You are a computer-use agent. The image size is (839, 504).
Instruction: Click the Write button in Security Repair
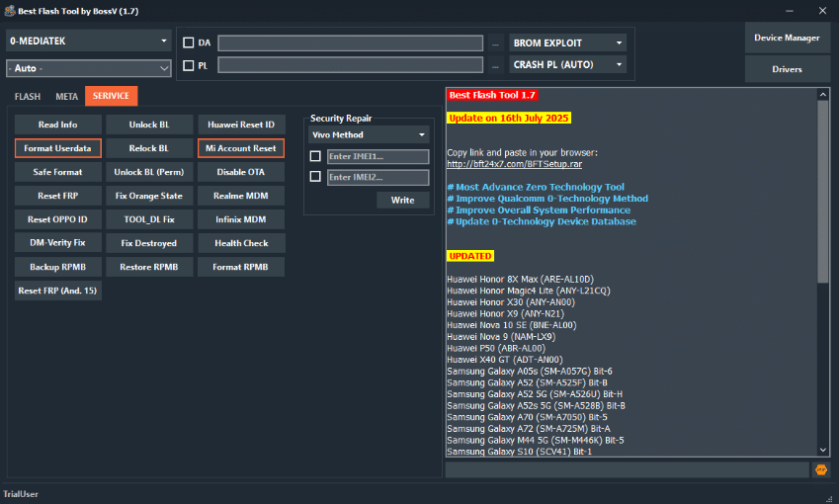coord(402,200)
